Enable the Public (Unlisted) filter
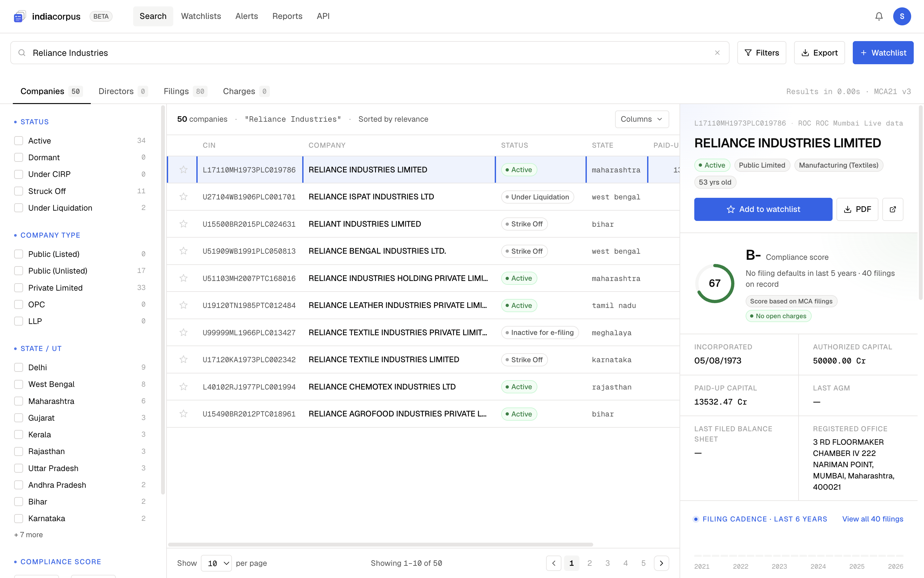Image resolution: width=924 pixels, height=578 pixels. click(x=19, y=271)
